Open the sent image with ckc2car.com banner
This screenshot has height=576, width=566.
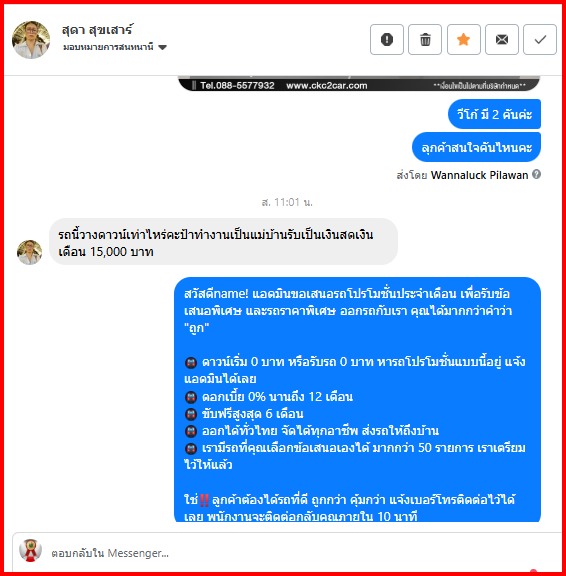click(359, 84)
